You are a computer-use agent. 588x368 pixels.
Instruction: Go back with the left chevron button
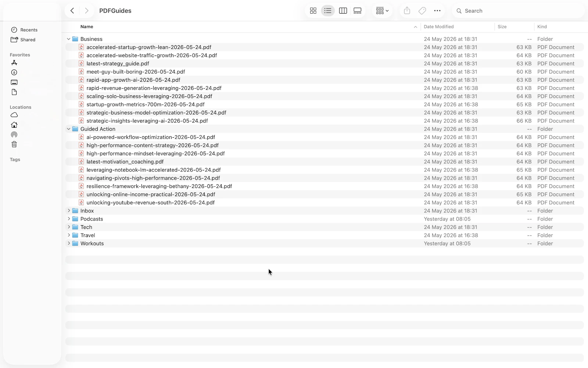72,11
